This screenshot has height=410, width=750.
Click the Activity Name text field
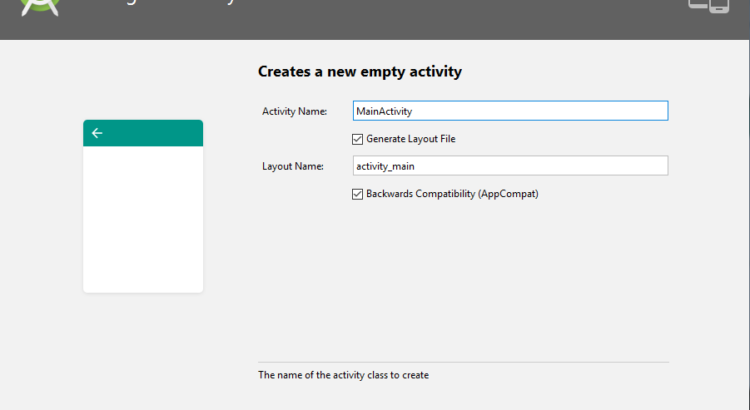click(510, 111)
